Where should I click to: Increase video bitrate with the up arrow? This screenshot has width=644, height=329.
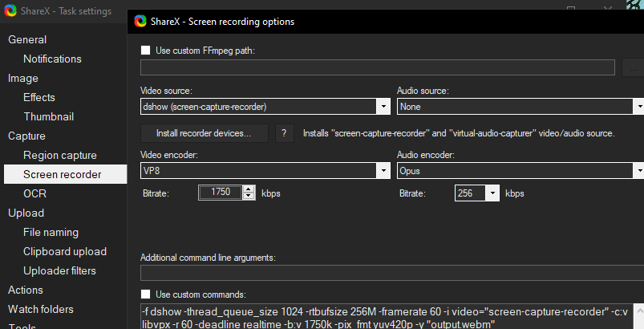click(x=249, y=189)
